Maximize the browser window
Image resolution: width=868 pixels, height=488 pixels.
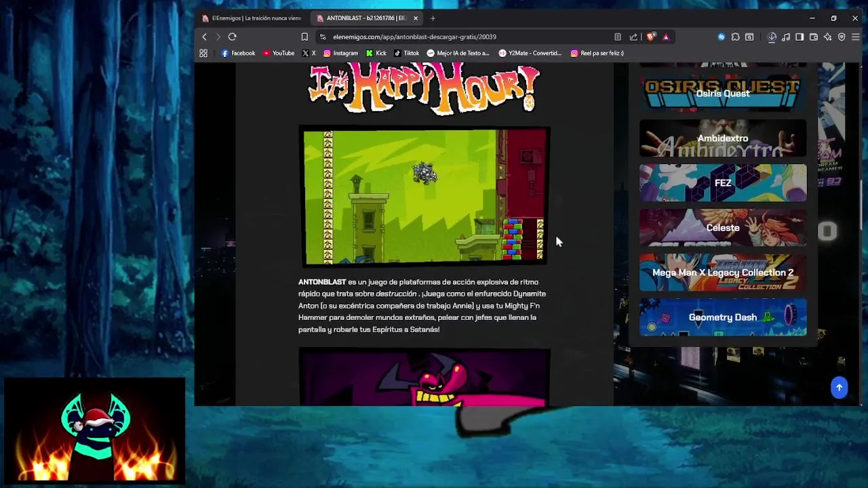(833, 18)
